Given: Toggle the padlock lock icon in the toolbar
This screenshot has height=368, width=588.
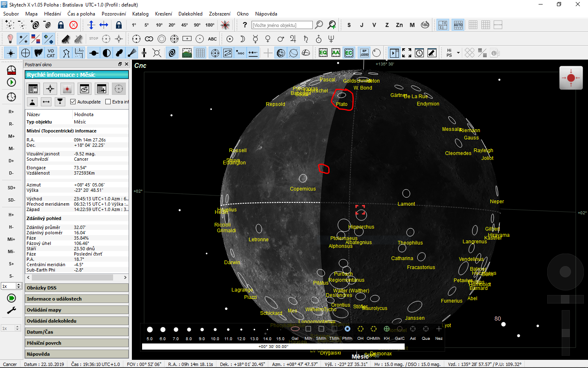Looking at the screenshot, I should pos(61,25).
